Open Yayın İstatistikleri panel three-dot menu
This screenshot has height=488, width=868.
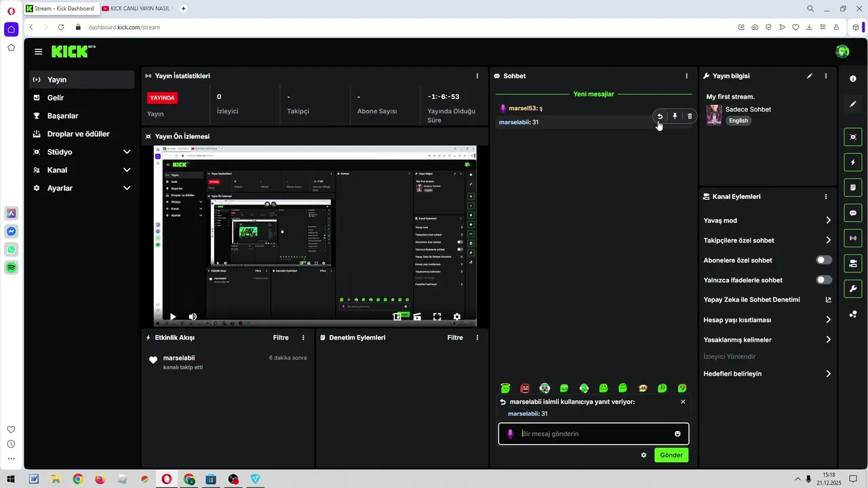point(477,76)
